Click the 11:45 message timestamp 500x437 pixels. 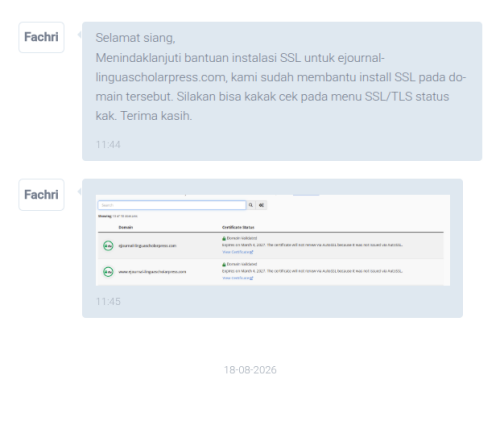(108, 302)
